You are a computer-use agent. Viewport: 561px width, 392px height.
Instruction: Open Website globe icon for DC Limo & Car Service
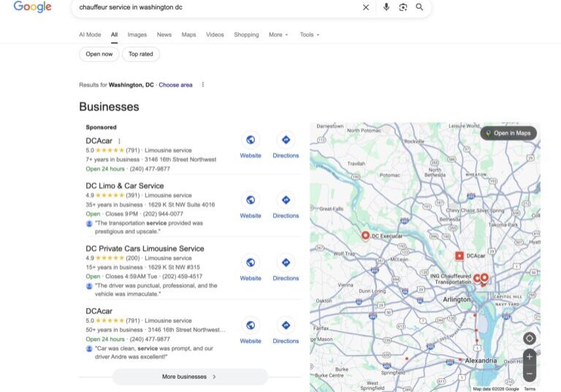tap(251, 200)
